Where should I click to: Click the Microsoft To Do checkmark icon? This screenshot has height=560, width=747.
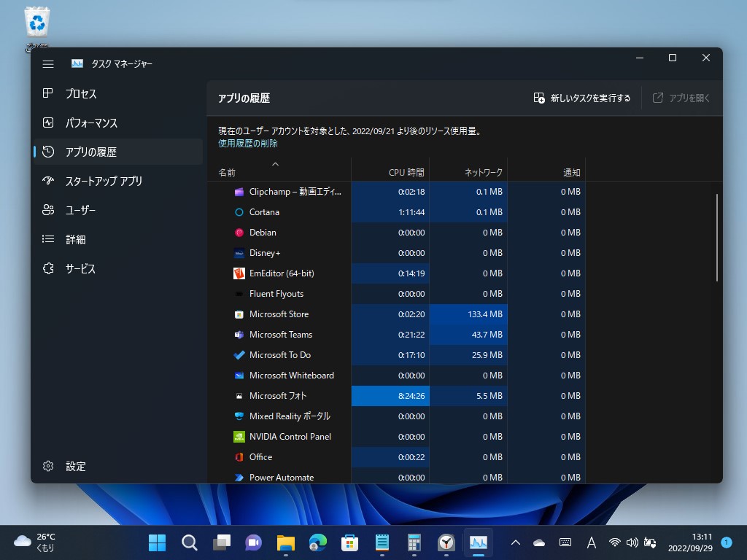point(239,355)
